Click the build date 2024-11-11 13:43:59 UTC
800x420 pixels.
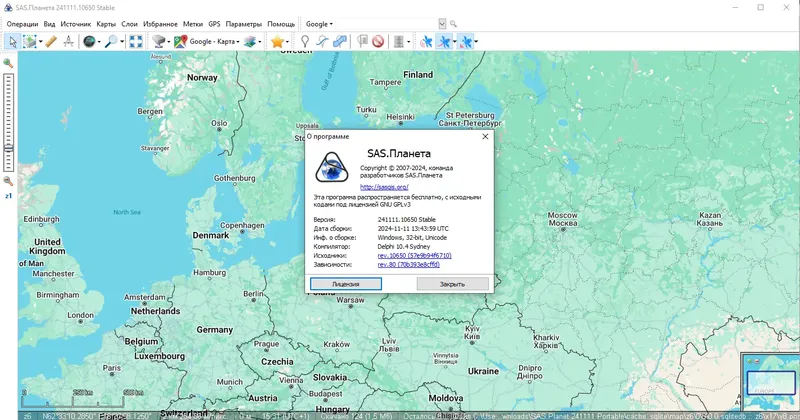pos(413,229)
